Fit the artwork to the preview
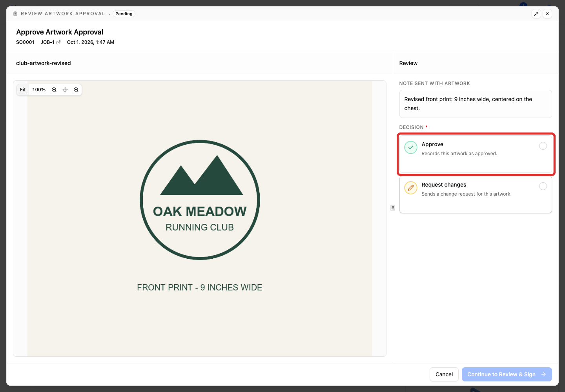This screenshot has height=392, width=565. [x=23, y=90]
